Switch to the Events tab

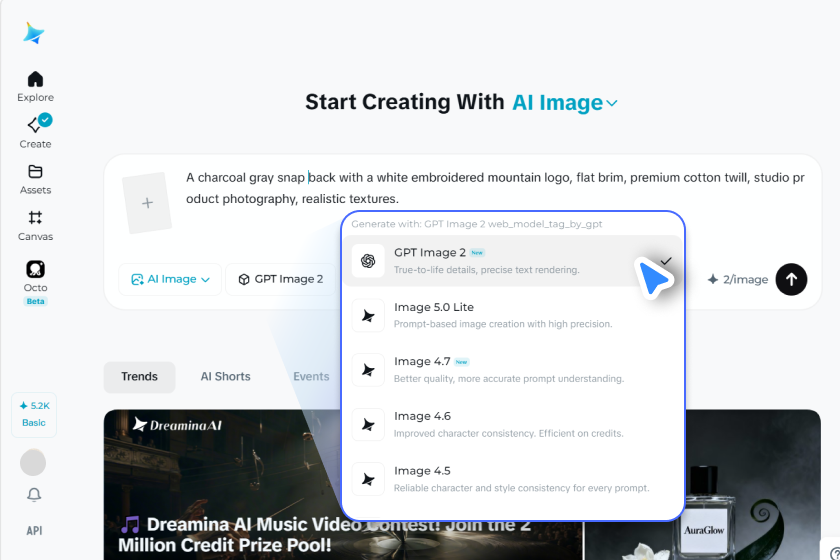311,377
